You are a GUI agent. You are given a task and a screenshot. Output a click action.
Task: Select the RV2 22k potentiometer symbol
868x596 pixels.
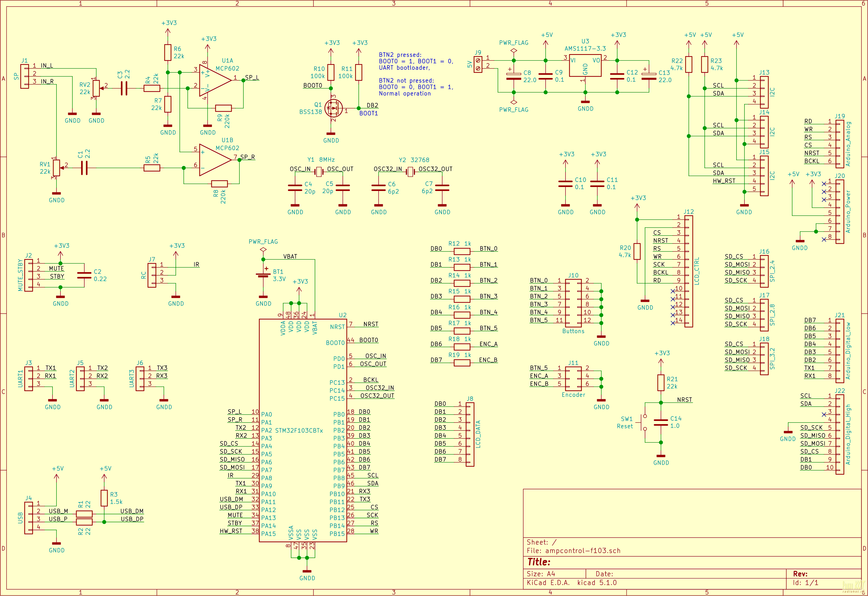click(96, 89)
